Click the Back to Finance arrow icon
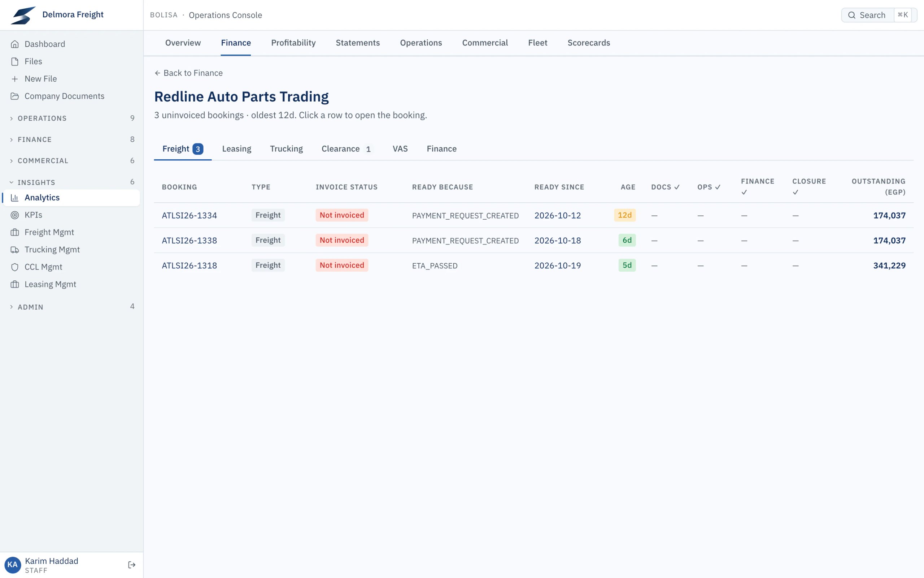 pos(157,73)
